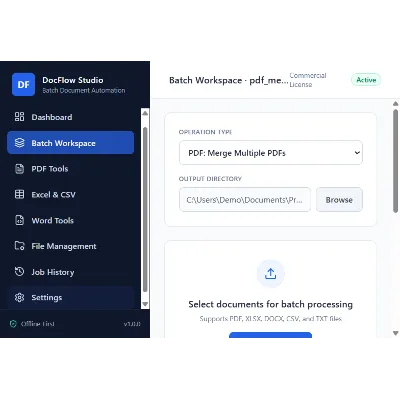The image size is (400, 400).
Task: Click the File Management folder icon
Action: coord(19,246)
